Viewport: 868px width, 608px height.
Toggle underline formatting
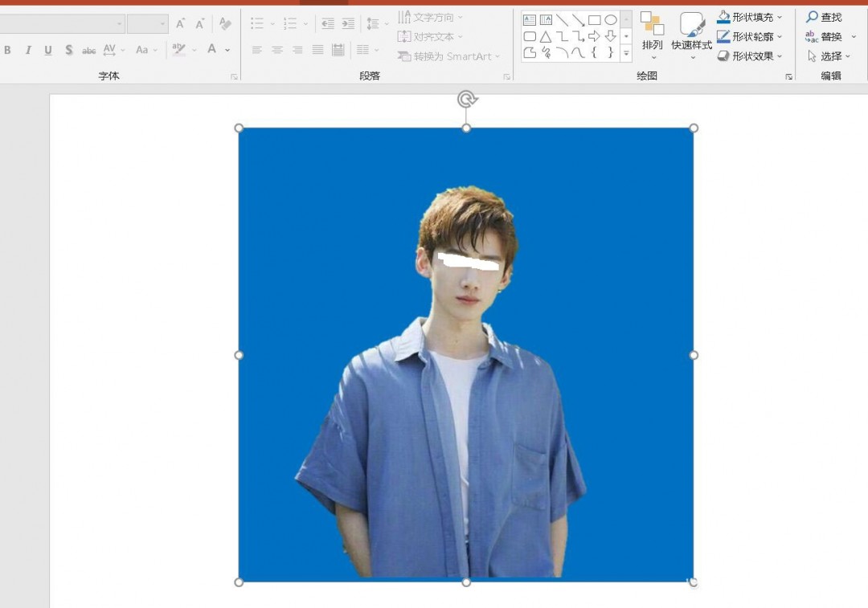click(x=48, y=51)
